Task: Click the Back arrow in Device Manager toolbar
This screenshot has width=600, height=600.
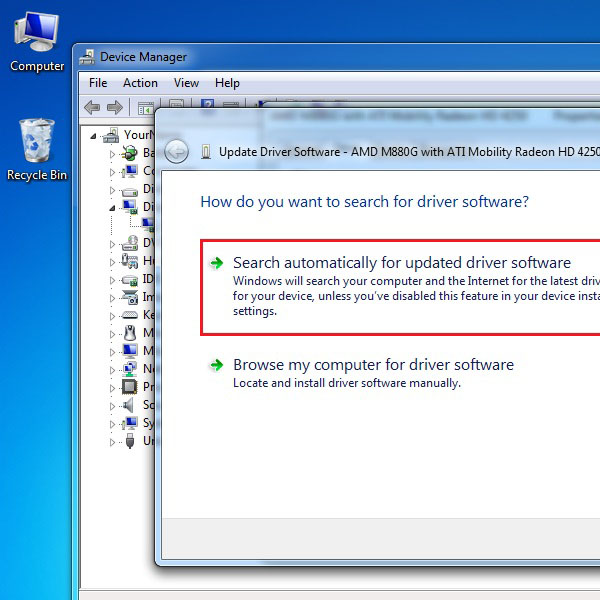Action: [x=92, y=108]
